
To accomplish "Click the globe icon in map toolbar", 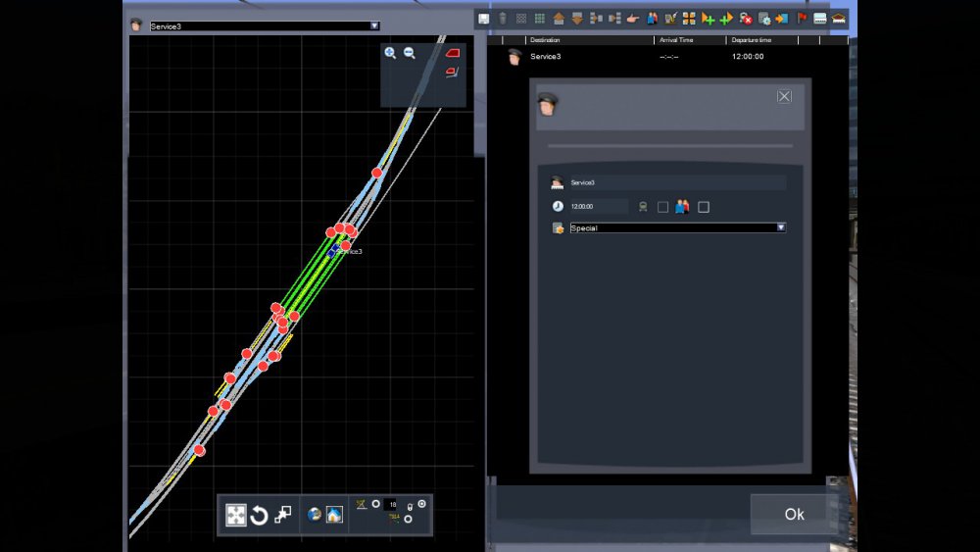I will point(315,515).
